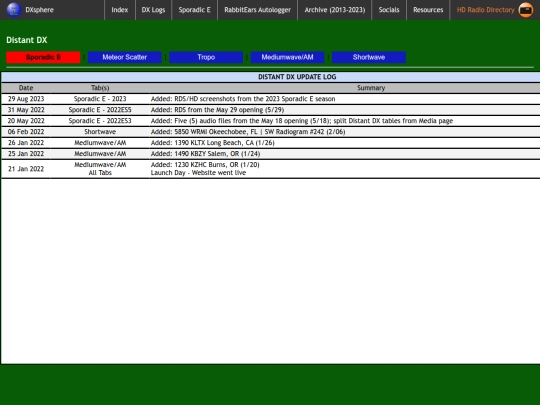Click the May 29 opening RDS summary

[217, 110]
